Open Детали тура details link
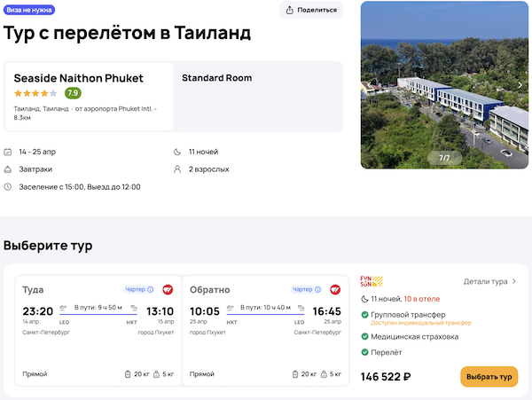The image size is (532, 400). point(489,282)
